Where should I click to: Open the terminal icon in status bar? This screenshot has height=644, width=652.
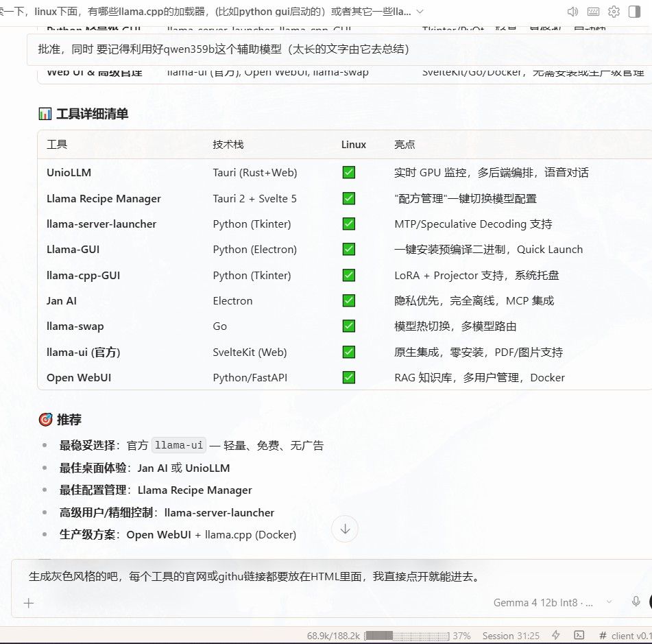point(579,635)
